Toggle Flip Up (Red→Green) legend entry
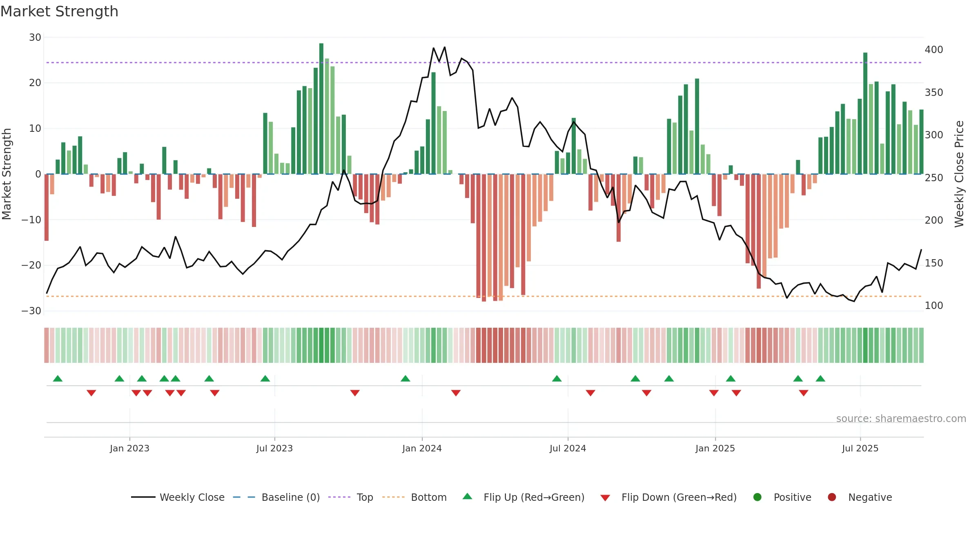Viewport: 980px width, 551px height. [x=523, y=497]
